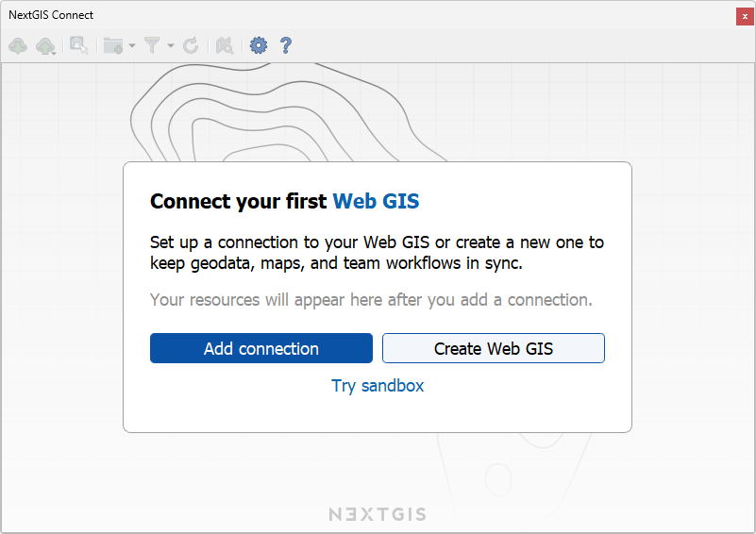Click the "Set up a connection" description text
756x534 pixels.
(x=377, y=253)
